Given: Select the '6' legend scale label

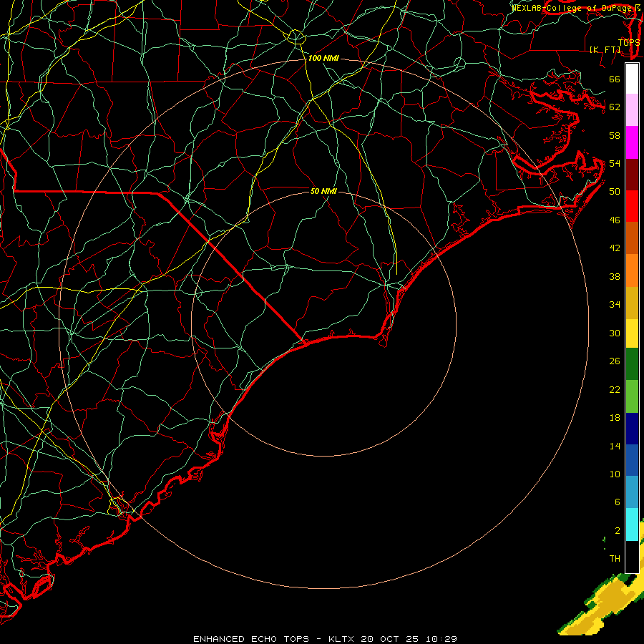Looking at the screenshot, I should pos(617,502).
